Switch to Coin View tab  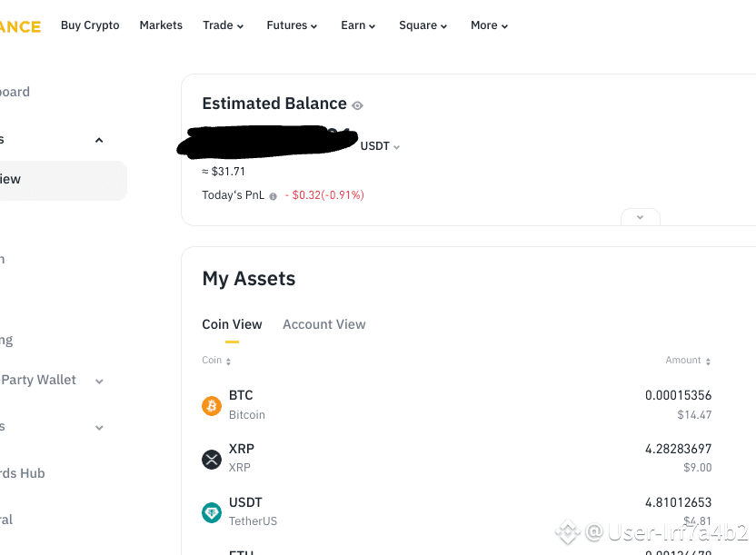232,324
